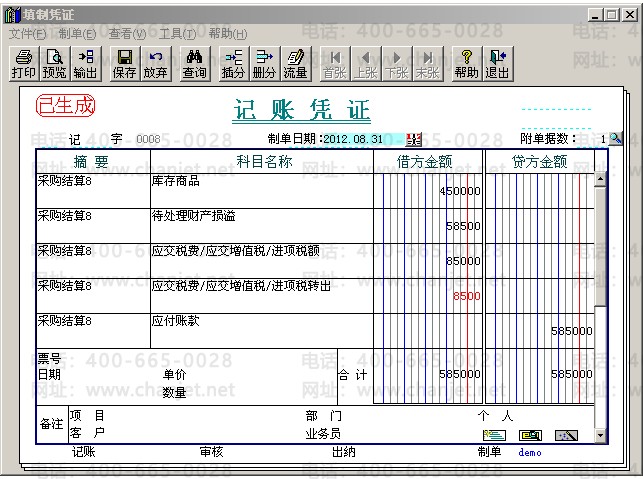Select 应交税费/应交增值税/进项税转出 cell
This screenshot has height=479, width=643.
click(262, 296)
